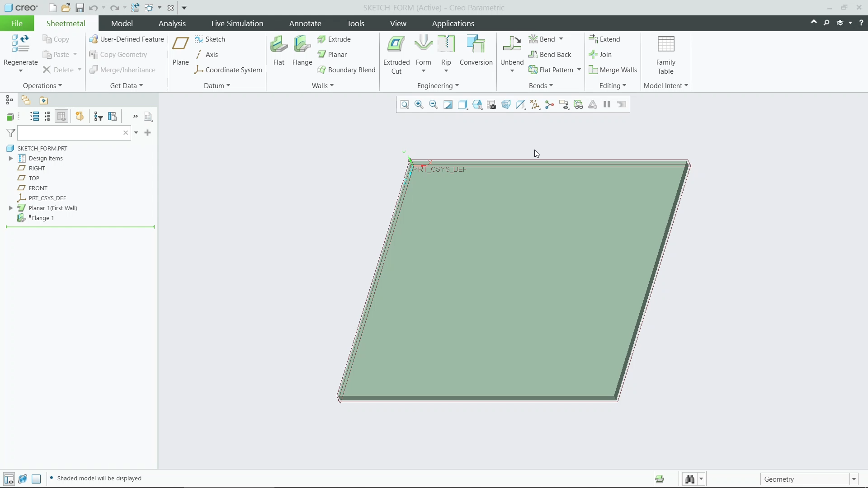
Task: Click the Zoom Out magnifier icon
Action: [434, 104]
